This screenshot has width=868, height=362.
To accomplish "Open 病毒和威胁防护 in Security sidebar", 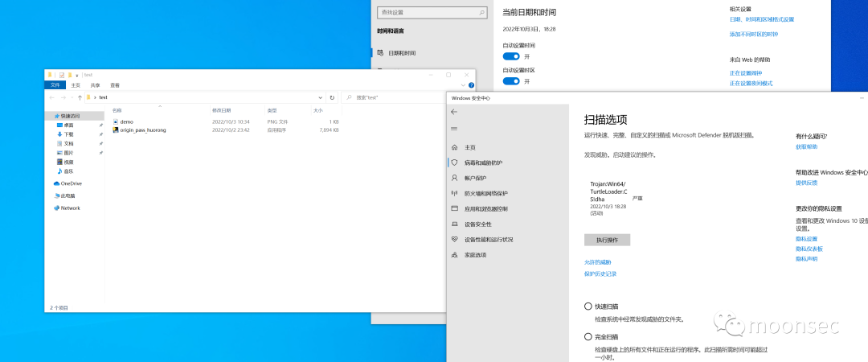I will coord(483,163).
